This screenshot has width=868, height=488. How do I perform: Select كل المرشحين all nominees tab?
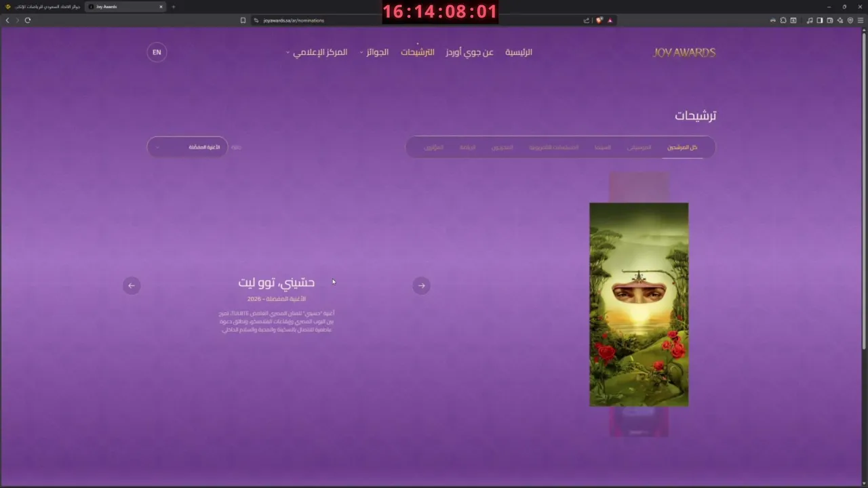coord(682,147)
